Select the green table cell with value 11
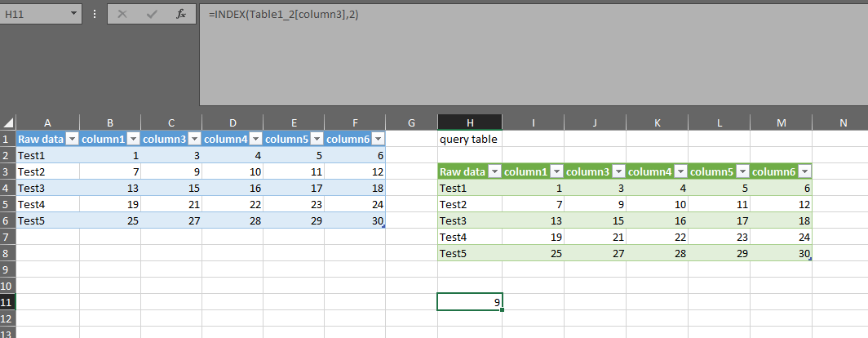This screenshot has height=338, width=868. click(x=719, y=204)
